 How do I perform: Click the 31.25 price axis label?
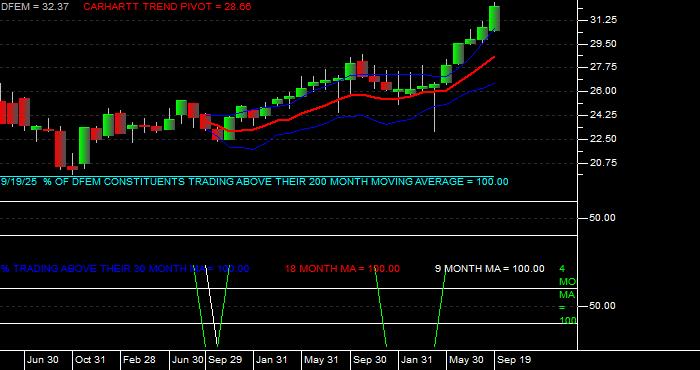pos(603,20)
